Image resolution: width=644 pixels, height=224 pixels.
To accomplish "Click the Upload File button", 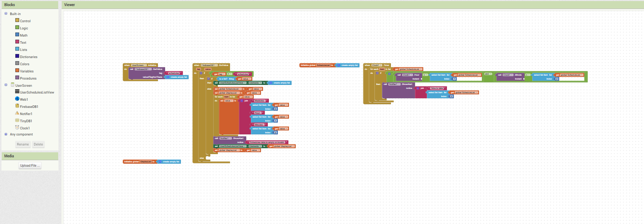I will pos(30,166).
